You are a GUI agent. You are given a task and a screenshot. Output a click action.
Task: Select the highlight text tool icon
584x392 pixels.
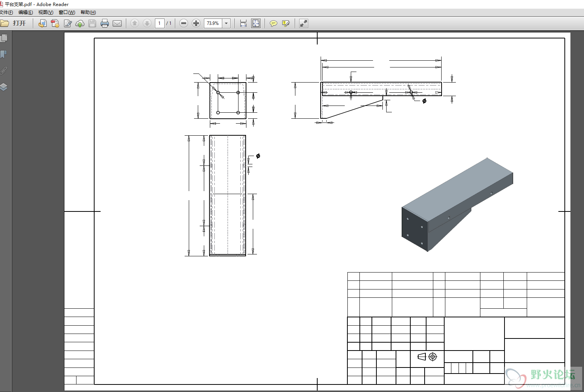(286, 23)
